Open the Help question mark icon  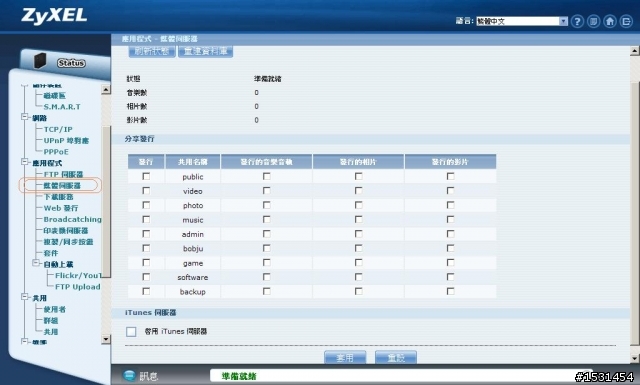tap(577, 21)
